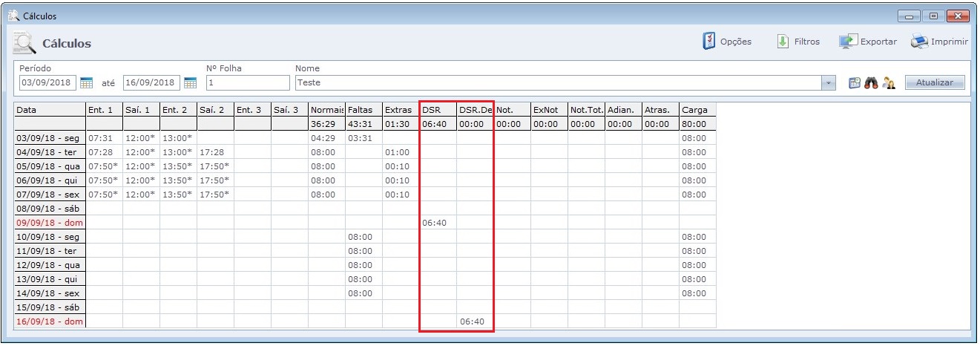
Task: Expand the Nome dropdown arrow
Action: [x=829, y=83]
